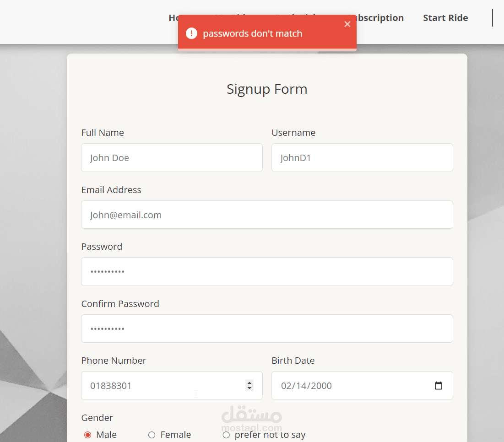Decrease phone number with down spinner arrow
Image resolution: width=504 pixels, height=442 pixels.
249,388
